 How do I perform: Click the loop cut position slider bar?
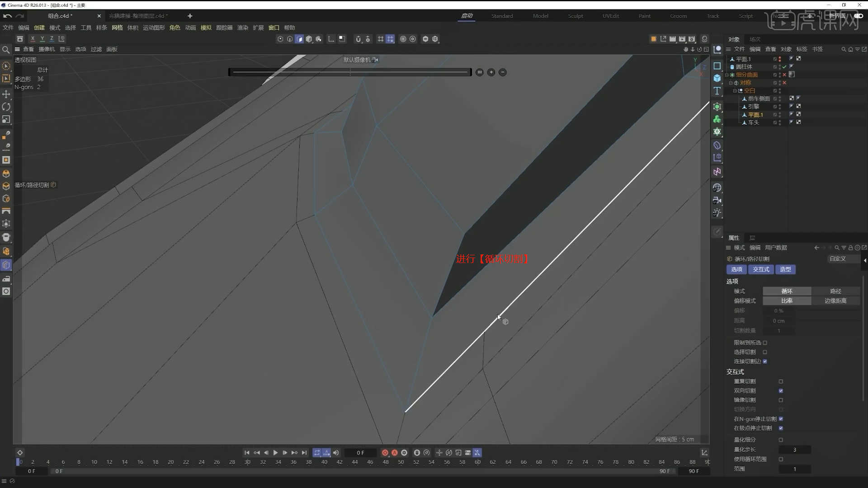pyautogui.click(x=350, y=72)
